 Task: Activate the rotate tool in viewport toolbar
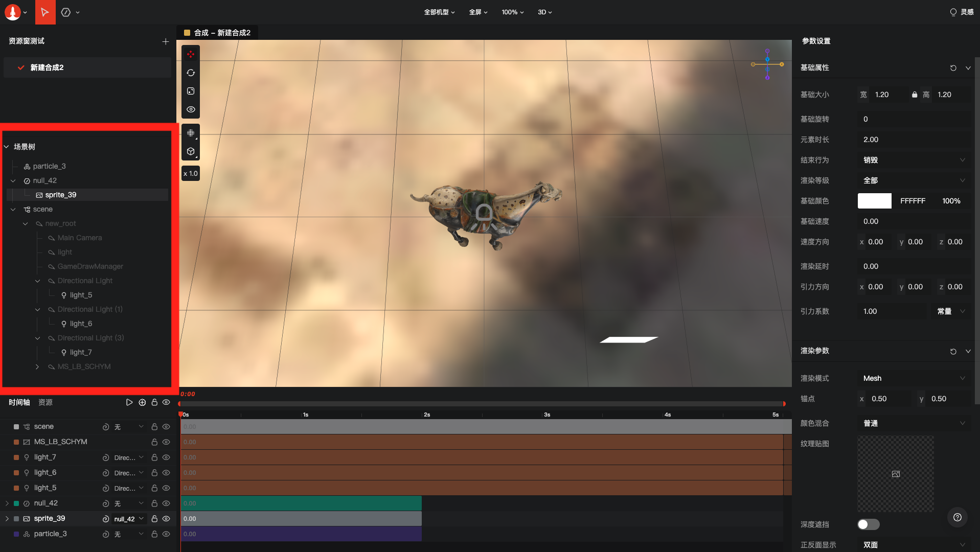click(x=191, y=73)
